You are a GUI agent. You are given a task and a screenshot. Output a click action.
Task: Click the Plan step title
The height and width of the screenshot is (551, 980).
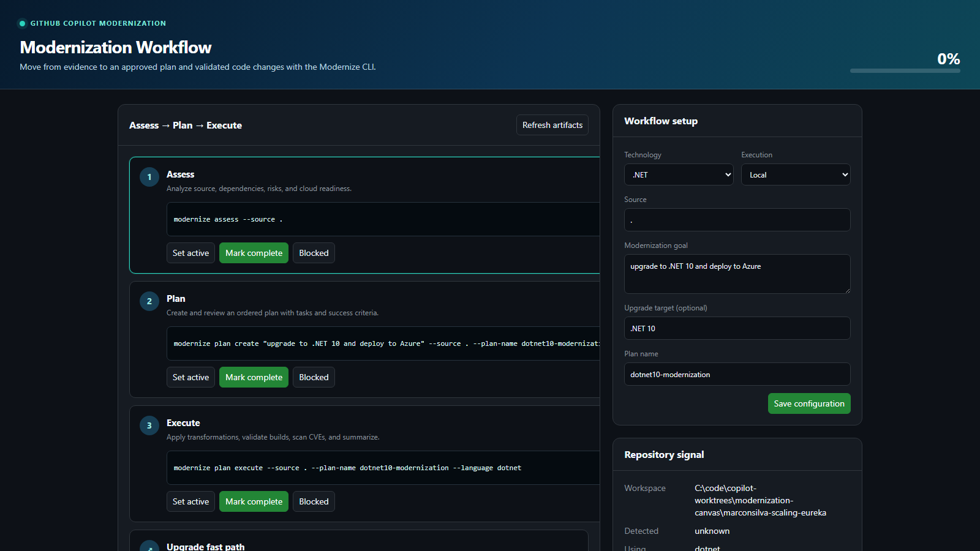pyautogui.click(x=176, y=299)
